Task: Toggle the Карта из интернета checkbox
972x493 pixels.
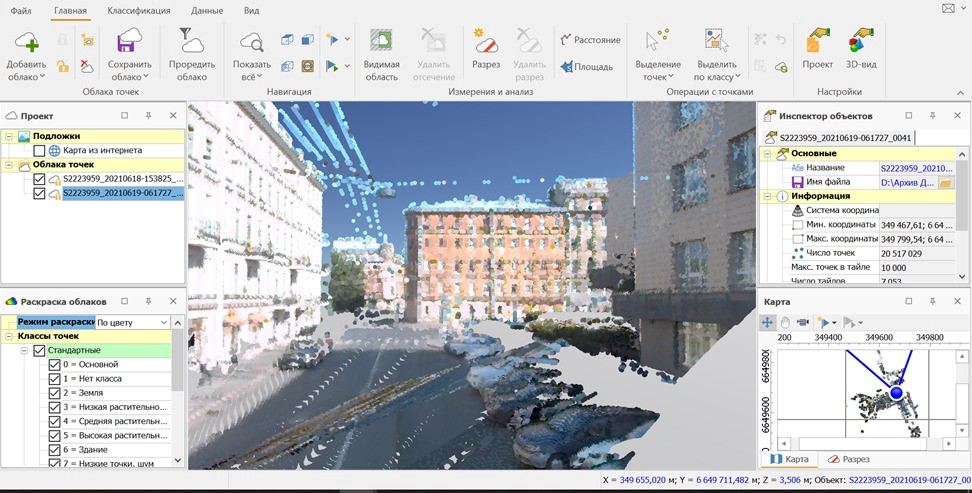Action: 40,150
